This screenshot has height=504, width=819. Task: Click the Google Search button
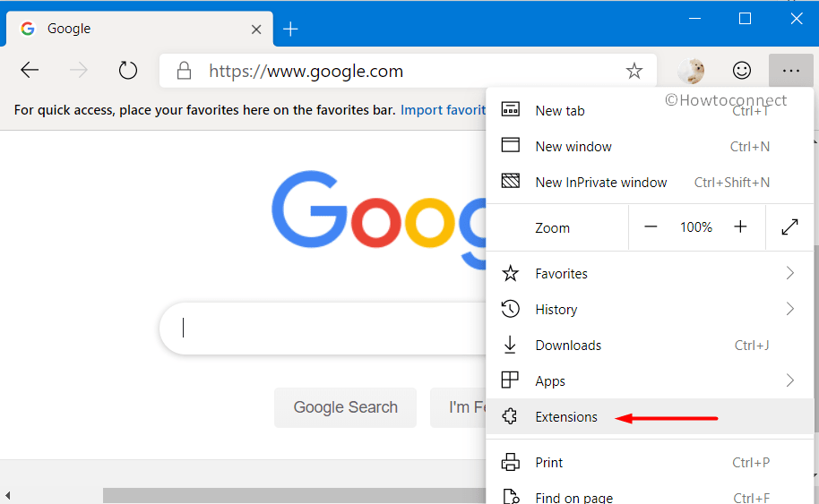(x=345, y=407)
